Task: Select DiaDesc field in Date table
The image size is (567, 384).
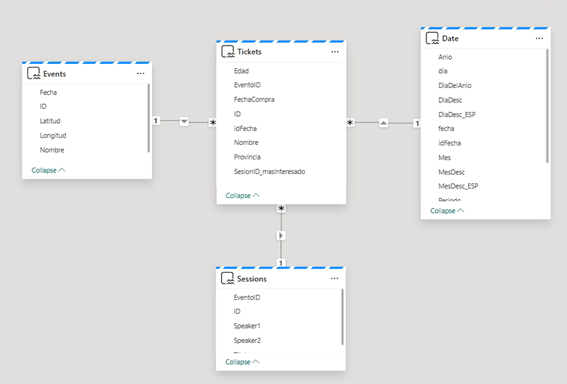Action: tap(450, 100)
